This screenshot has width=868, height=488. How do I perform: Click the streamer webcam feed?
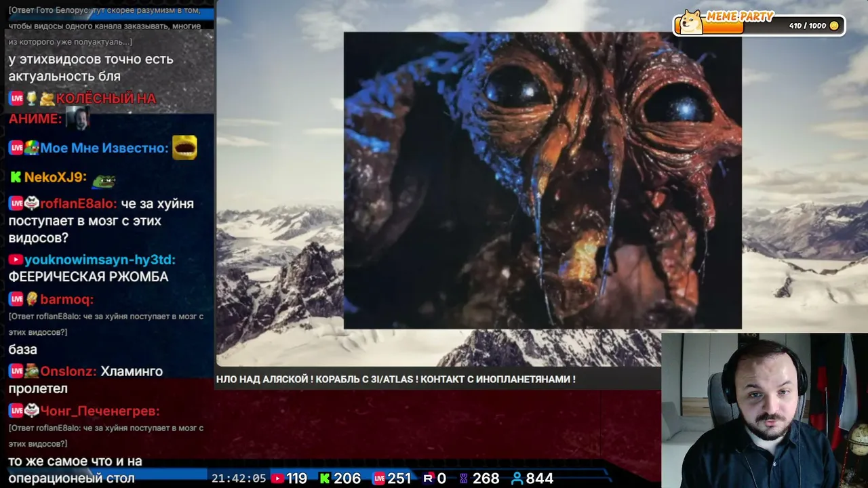tap(764, 410)
